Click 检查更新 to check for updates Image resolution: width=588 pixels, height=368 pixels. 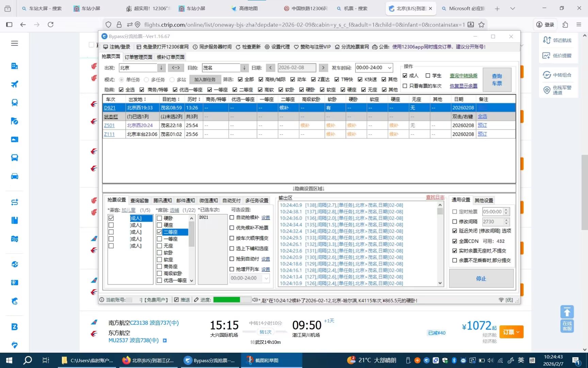click(x=248, y=47)
